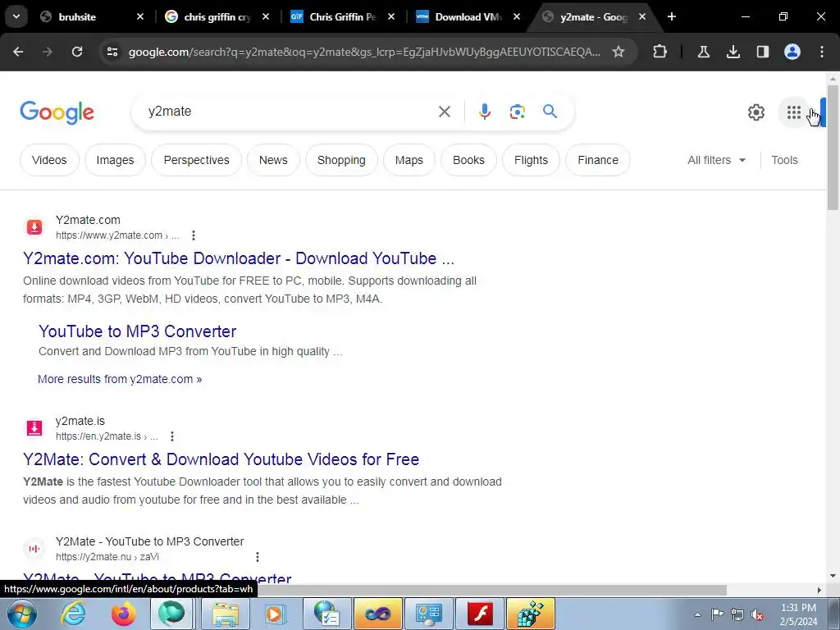Search by image with the lens icon
The image size is (840, 630).
[517, 112]
